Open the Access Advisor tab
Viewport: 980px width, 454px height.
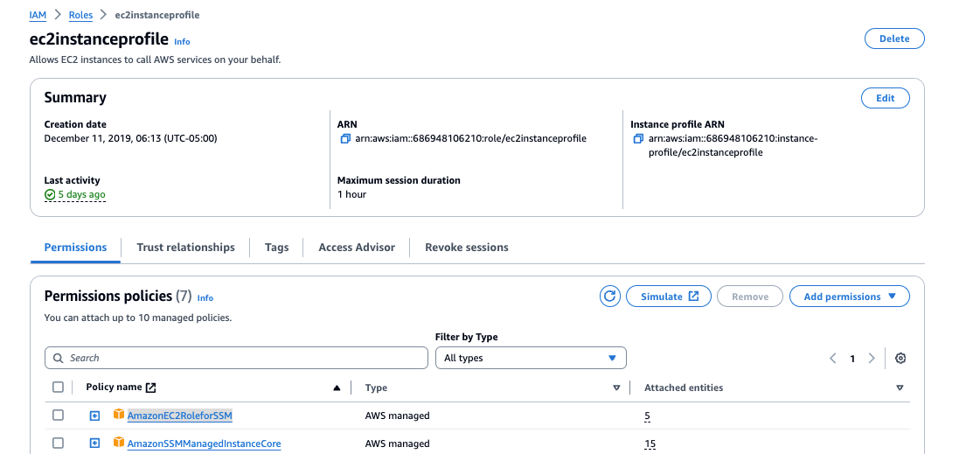click(357, 247)
